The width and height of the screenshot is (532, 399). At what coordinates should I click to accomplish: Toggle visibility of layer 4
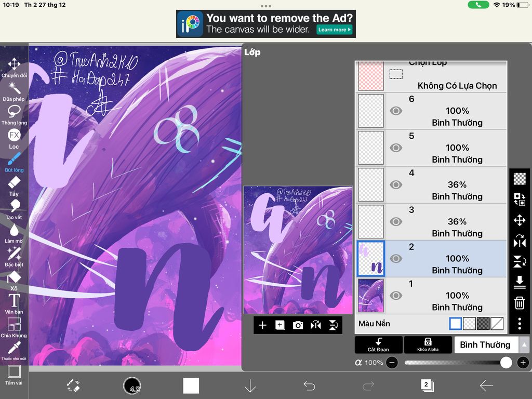tap(396, 185)
